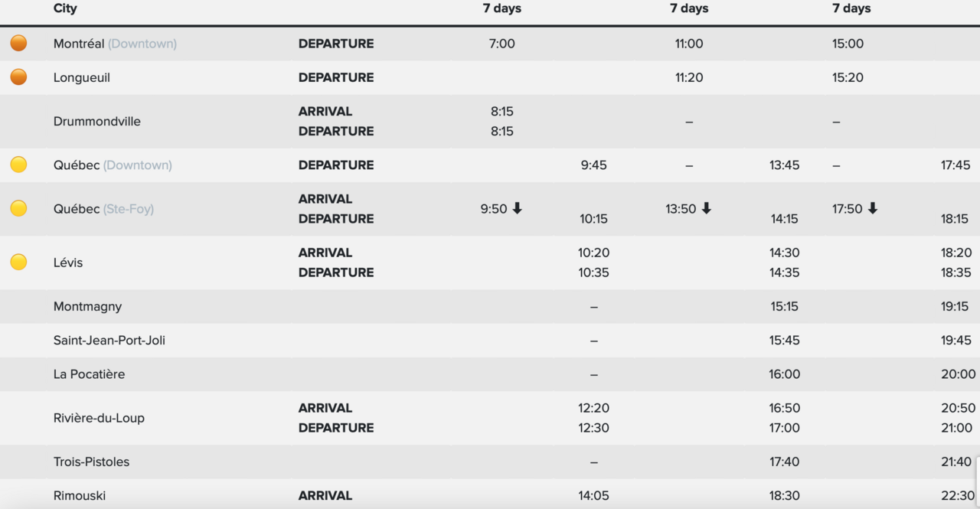Click yellow dot beside Québec (Downtown)

18,165
